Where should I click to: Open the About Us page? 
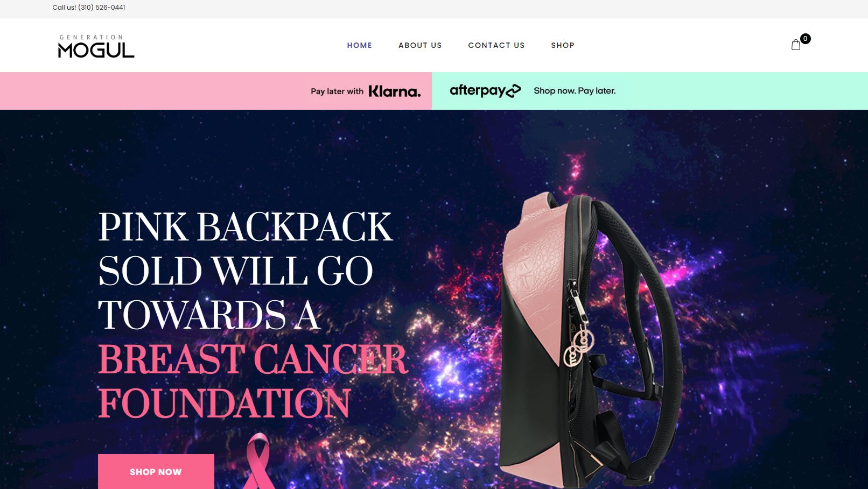pos(420,45)
